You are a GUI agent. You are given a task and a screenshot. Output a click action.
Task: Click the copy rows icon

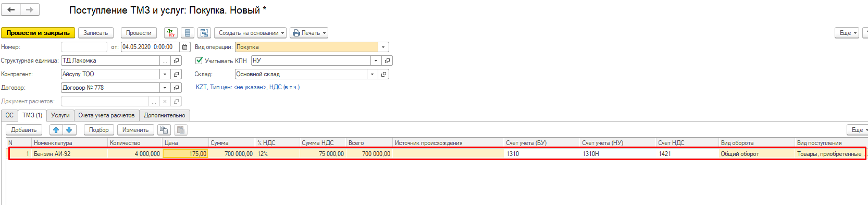pyautogui.click(x=164, y=130)
